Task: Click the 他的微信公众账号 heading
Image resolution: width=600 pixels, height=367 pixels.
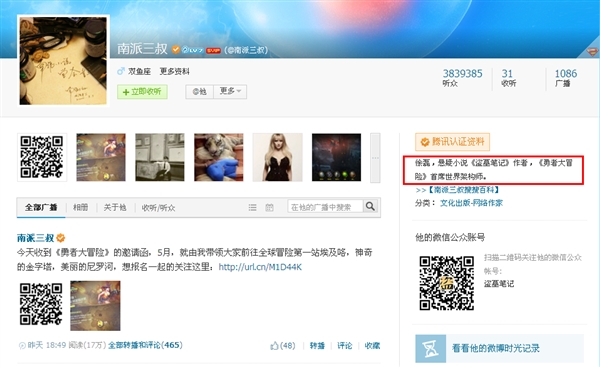Action: [x=450, y=237]
